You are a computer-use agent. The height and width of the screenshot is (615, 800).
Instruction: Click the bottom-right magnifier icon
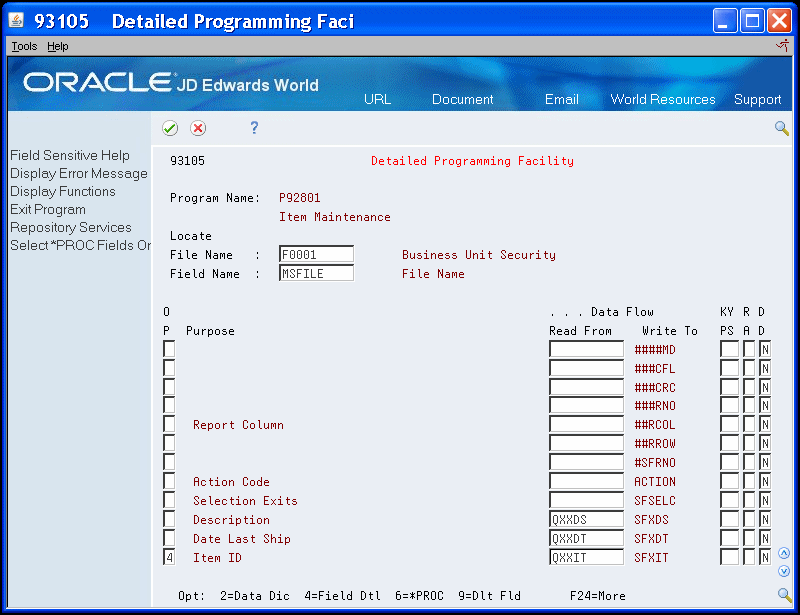click(785, 595)
